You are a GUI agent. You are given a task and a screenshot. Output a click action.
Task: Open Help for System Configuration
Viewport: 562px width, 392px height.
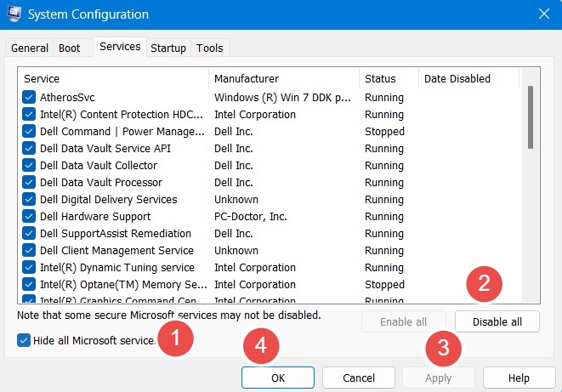click(x=519, y=378)
